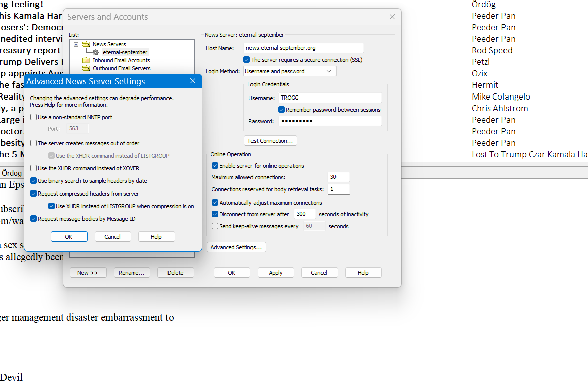
Task: Select Chris Ahlstrom in the background author list
Action: (x=499, y=108)
